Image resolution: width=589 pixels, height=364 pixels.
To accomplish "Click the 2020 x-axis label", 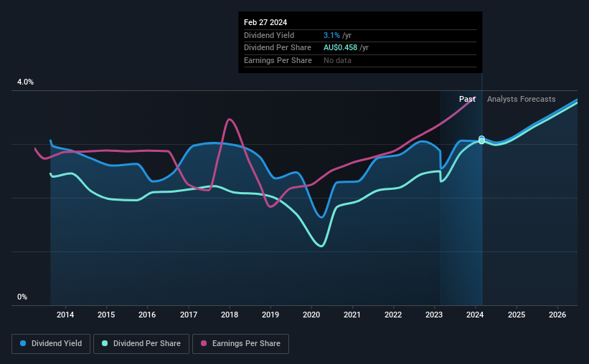I will click(x=311, y=315).
